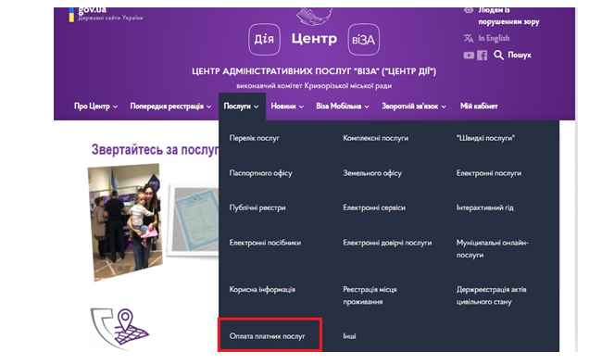Select Оплата платних послуг entry

point(268,336)
